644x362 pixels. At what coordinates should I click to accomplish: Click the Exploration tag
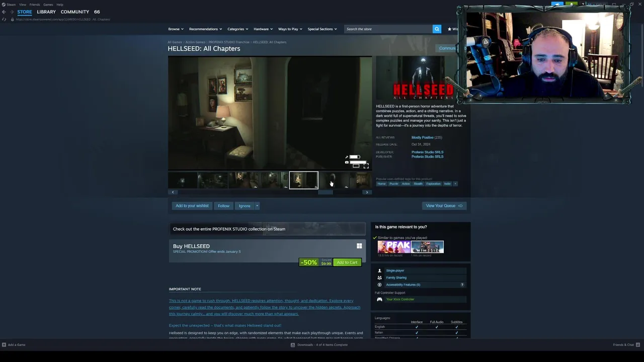[433, 184]
